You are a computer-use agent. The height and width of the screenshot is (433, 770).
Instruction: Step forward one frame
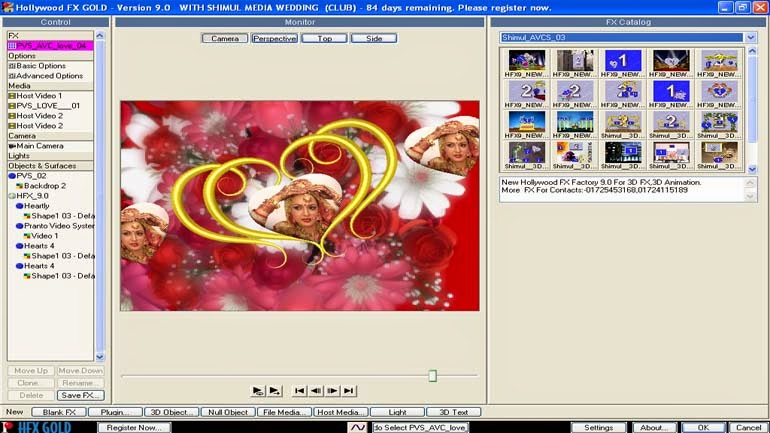(332, 391)
